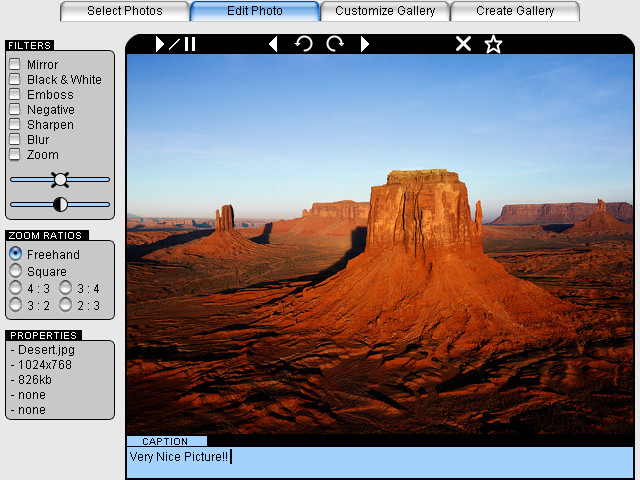Remove the photo with the X icon
This screenshot has height=480, width=640.
coord(463,44)
